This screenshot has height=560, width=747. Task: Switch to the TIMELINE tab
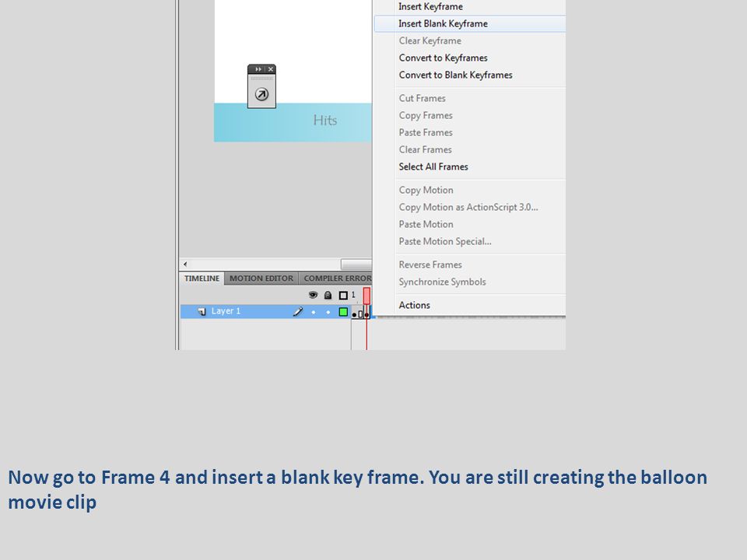[202, 278]
